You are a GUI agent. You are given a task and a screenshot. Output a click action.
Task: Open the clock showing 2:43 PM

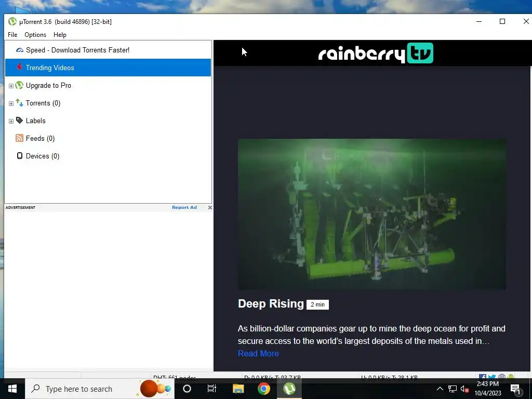pyautogui.click(x=487, y=389)
